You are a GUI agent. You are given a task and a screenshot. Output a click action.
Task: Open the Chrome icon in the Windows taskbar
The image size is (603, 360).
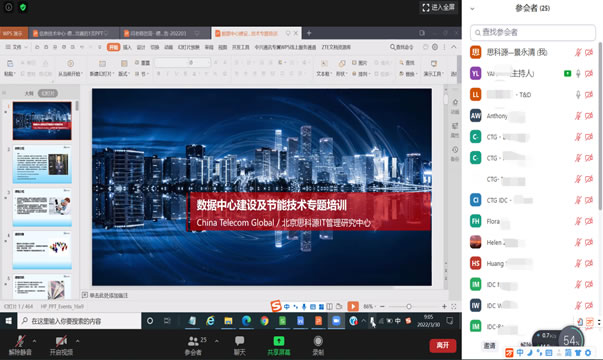pyautogui.click(x=264, y=321)
